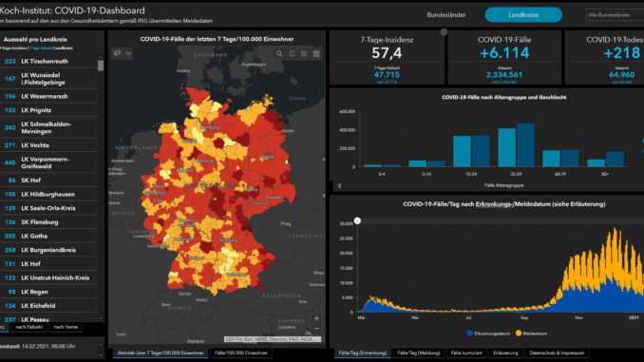Viewport: 644px width, 362px height.
Task: Click the Datenstand panel scroll down arrow
Action: coord(101,355)
